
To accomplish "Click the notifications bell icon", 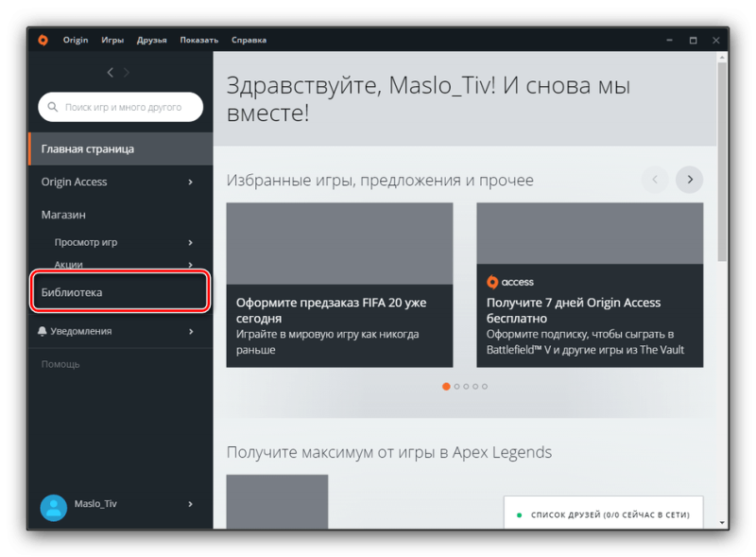I will (43, 331).
